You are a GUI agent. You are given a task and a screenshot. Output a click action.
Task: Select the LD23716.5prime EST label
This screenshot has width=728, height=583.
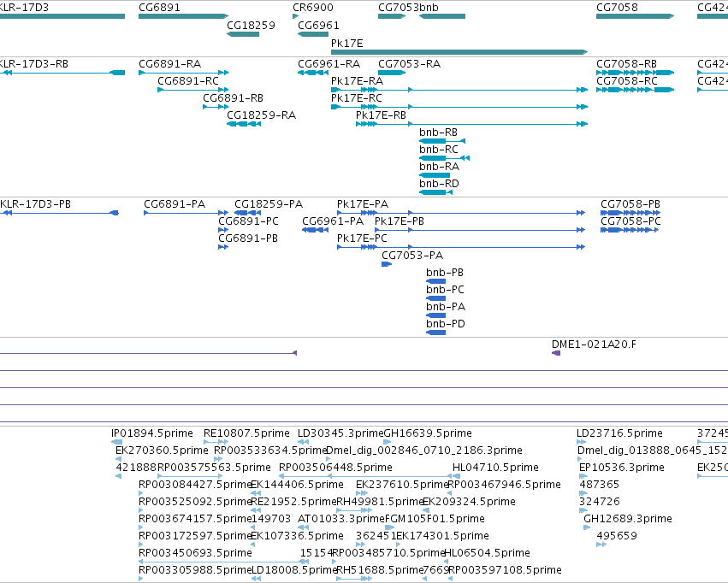point(619,433)
